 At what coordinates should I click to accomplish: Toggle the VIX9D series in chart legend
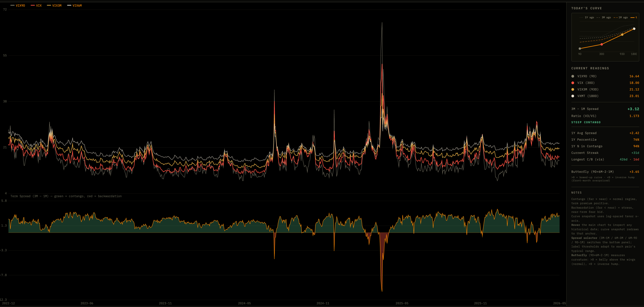point(18,6)
